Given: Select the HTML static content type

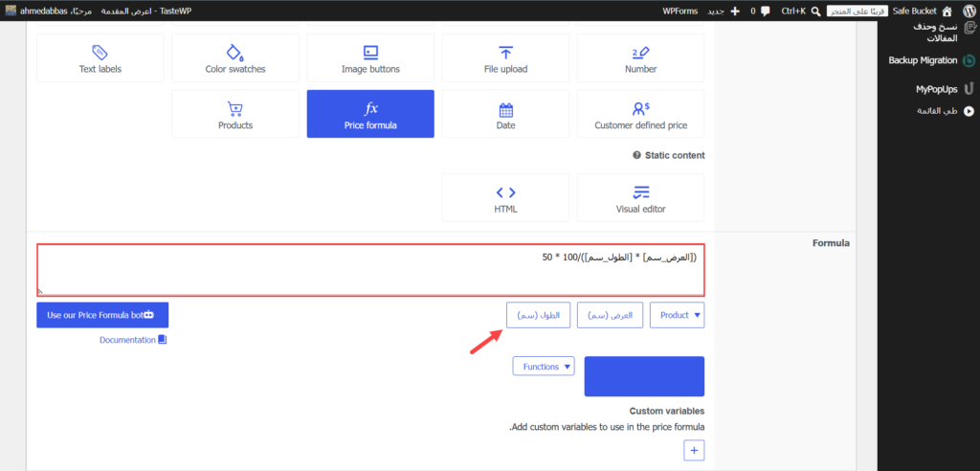Looking at the screenshot, I should coord(505,197).
